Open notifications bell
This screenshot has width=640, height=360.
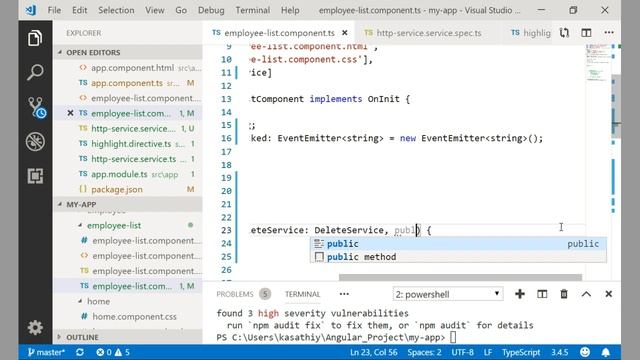pyautogui.click(x=606, y=352)
